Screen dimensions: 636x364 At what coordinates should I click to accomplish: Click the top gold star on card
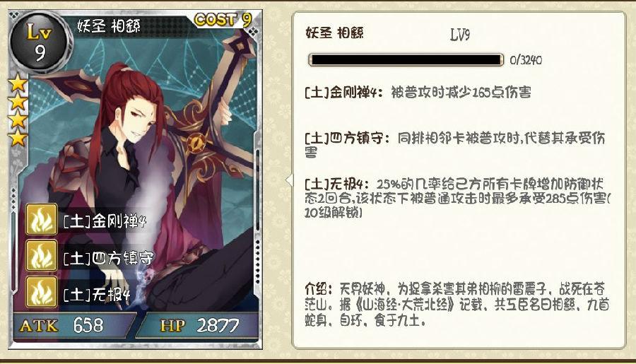pos(18,83)
